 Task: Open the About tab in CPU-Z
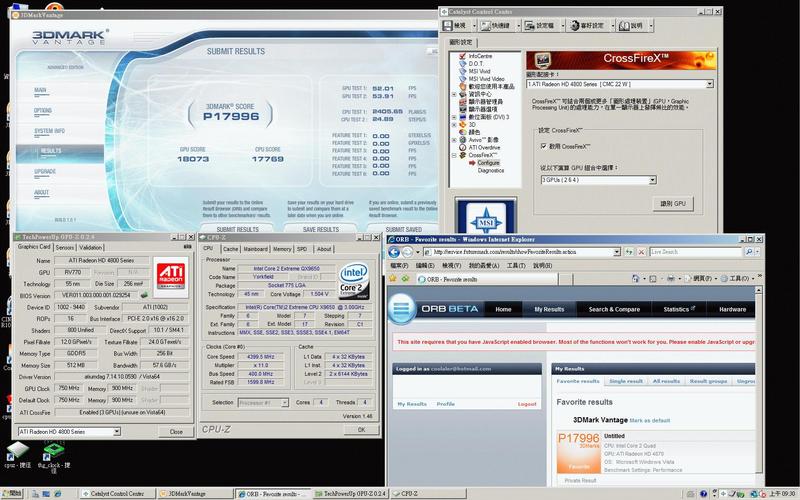(324, 249)
